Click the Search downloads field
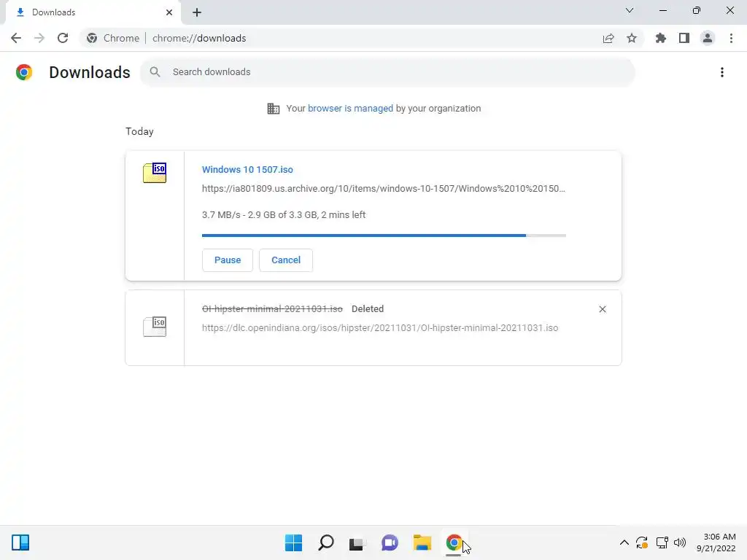 pyautogui.click(x=387, y=72)
